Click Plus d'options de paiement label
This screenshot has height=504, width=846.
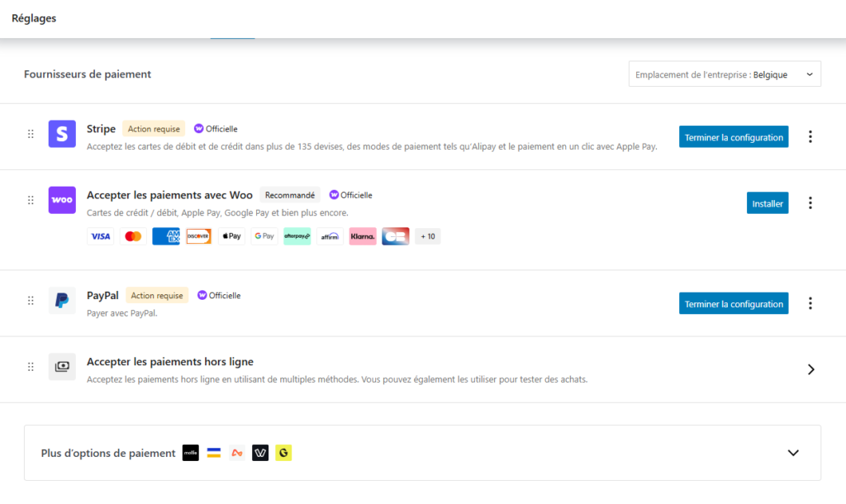coord(108,453)
